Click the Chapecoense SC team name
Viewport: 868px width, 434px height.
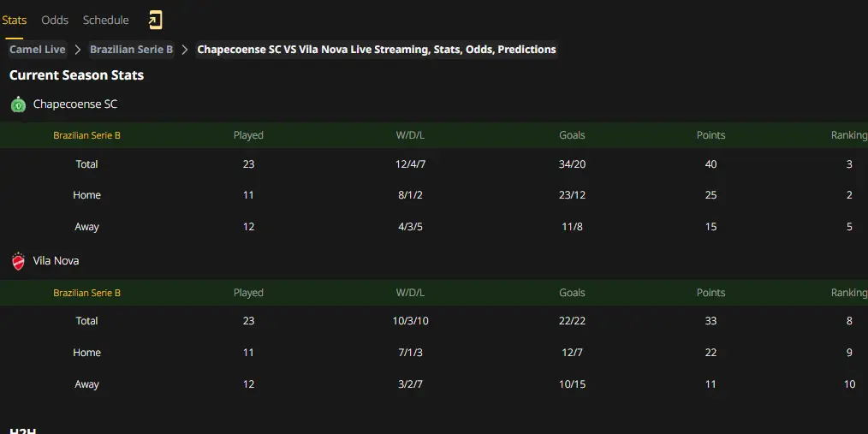point(75,104)
